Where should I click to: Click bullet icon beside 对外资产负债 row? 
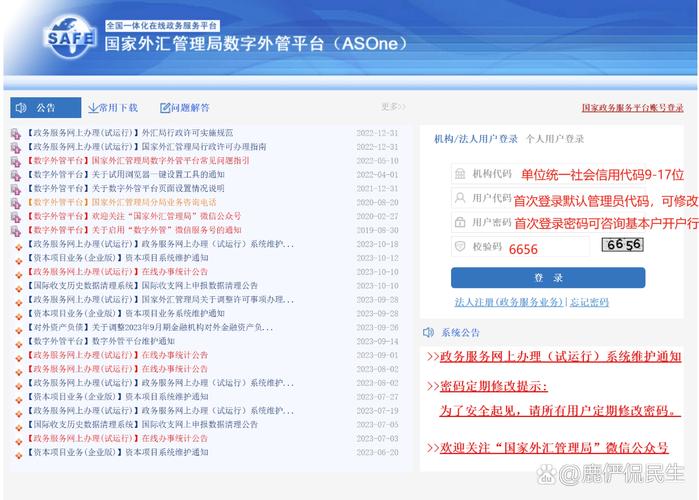point(19,330)
